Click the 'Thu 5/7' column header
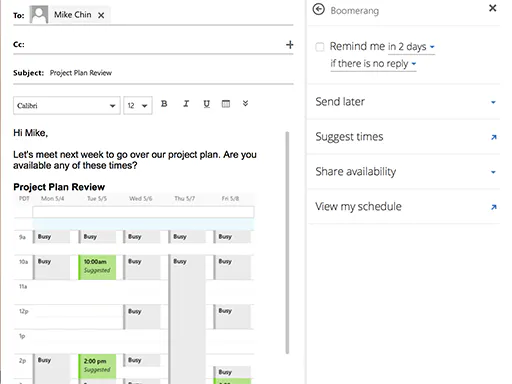Image resolution: width=512 pixels, height=384 pixels. tap(185, 198)
